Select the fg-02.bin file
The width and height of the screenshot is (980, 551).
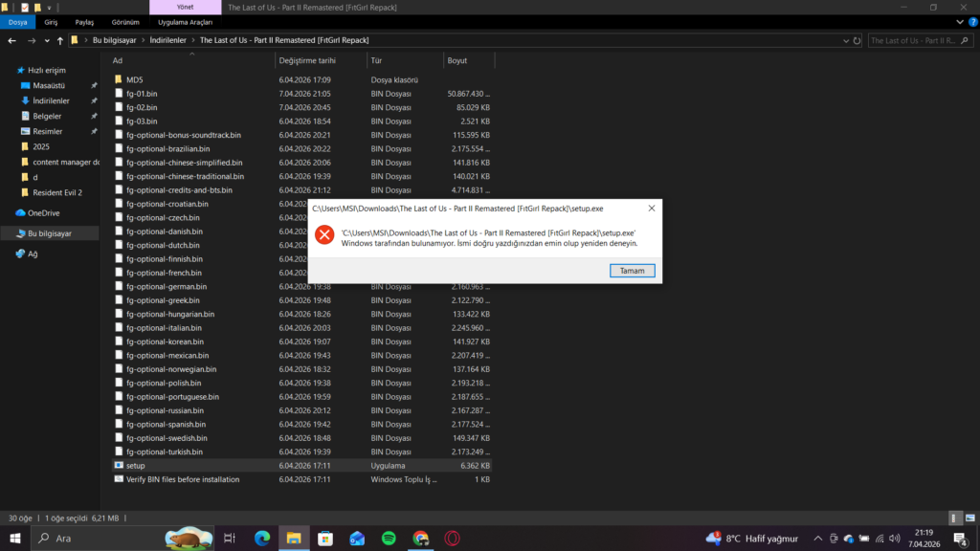(x=142, y=107)
